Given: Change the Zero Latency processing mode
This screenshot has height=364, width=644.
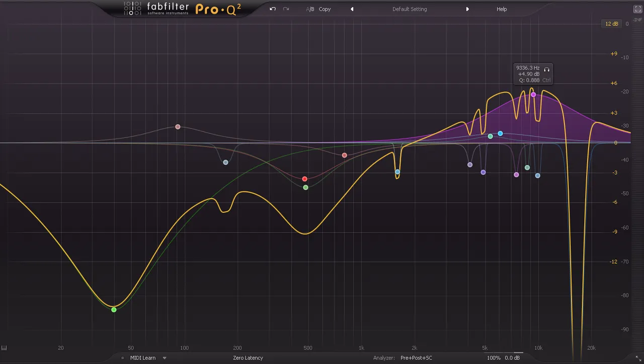Looking at the screenshot, I should coord(248,358).
